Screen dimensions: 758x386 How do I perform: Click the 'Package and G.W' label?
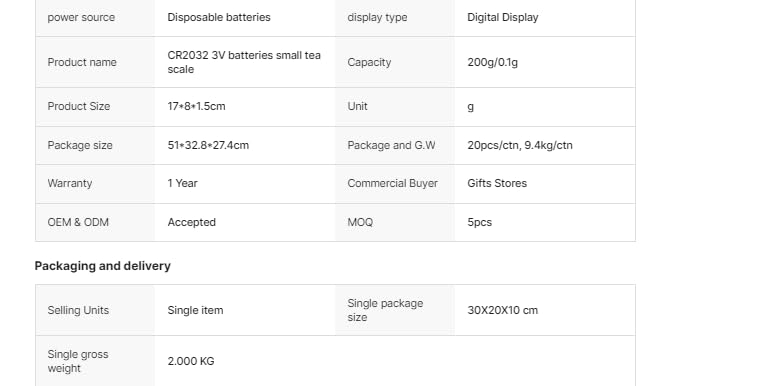[x=391, y=146]
